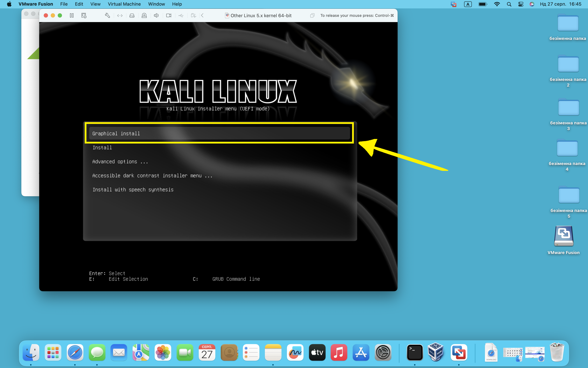The image size is (588, 368).
Task: Open Reminders from the Dock
Action: point(251,352)
